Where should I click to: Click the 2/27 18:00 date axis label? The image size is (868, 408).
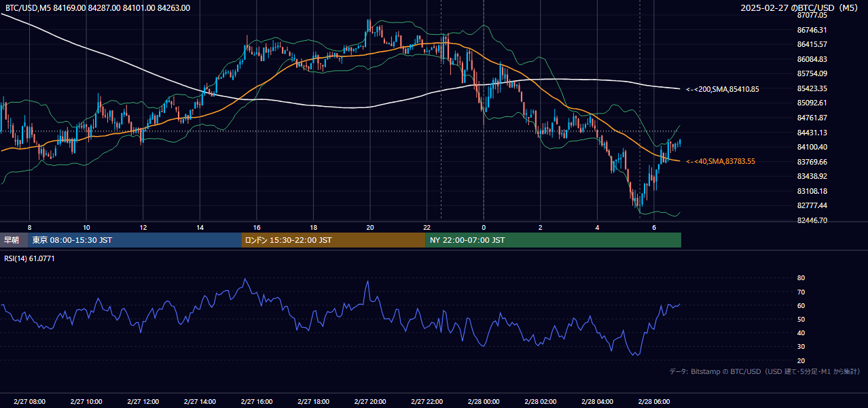pyautogui.click(x=313, y=401)
